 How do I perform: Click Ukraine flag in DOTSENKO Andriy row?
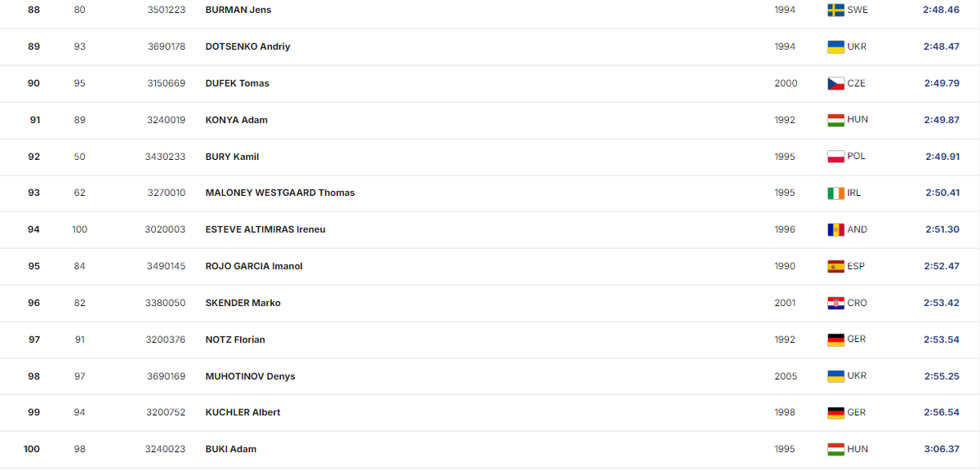pyautogui.click(x=835, y=47)
